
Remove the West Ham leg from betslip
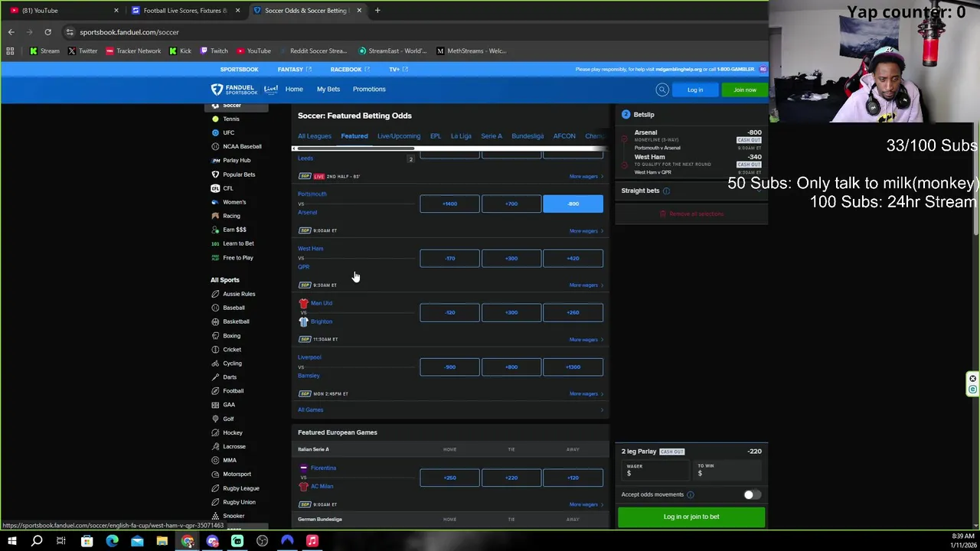pyautogui.click(x=625, y=165)
